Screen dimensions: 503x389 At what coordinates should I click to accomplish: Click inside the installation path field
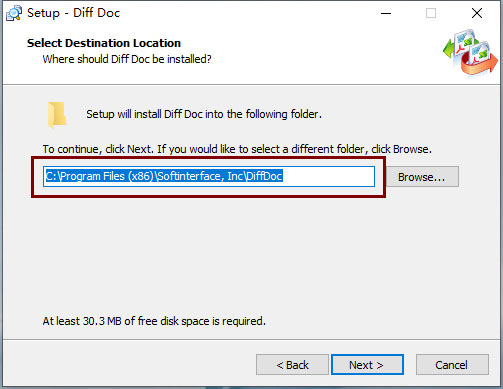pyautogui.click(x=209, y=176)
